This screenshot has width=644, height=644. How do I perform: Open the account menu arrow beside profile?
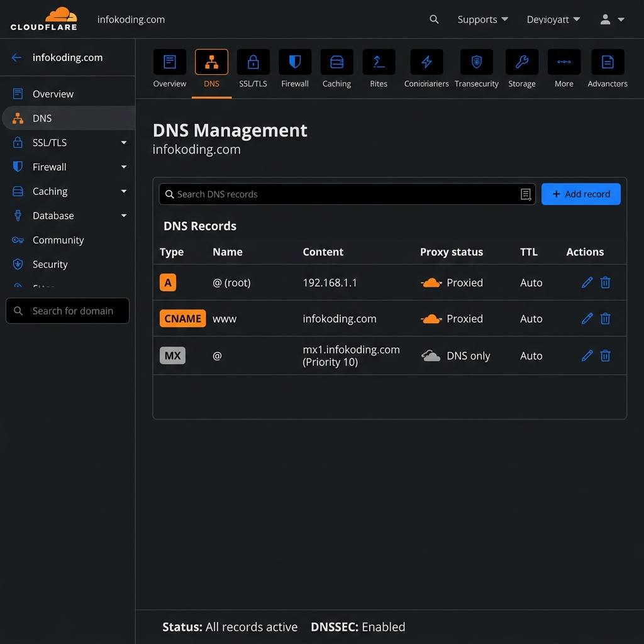[621, 19]
